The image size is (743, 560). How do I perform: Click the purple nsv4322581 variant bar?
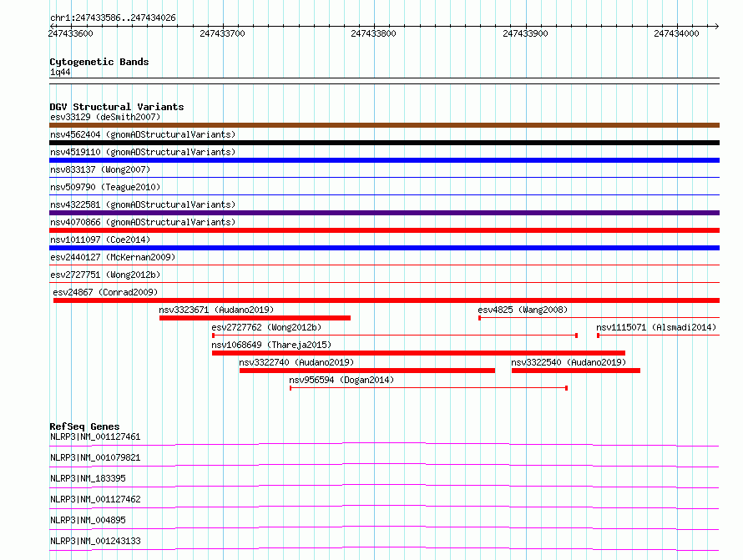[x=384, y=213]
